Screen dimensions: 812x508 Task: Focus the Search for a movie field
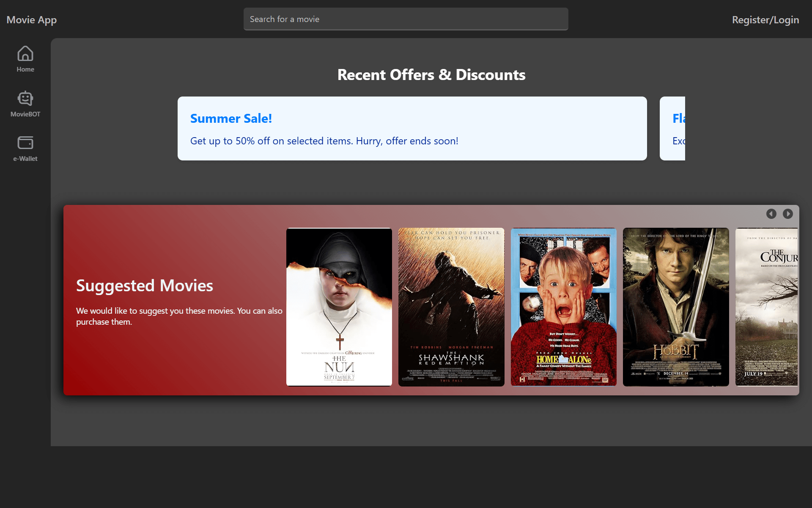[406, 19]
